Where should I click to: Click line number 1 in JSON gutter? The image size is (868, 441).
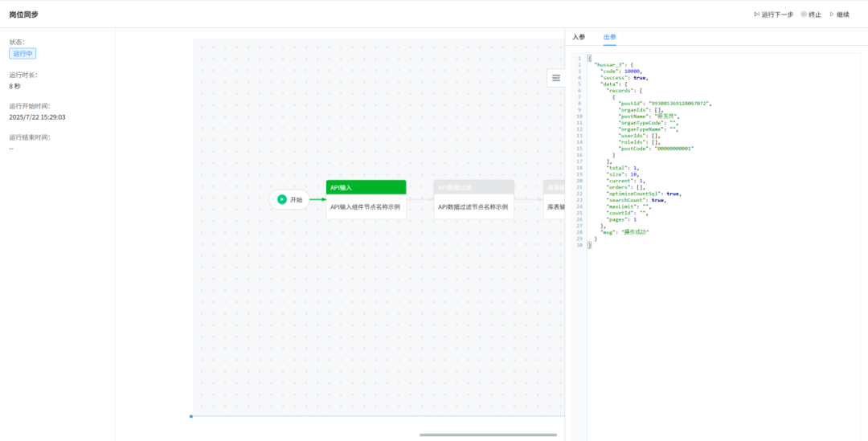tap(579, 59)
